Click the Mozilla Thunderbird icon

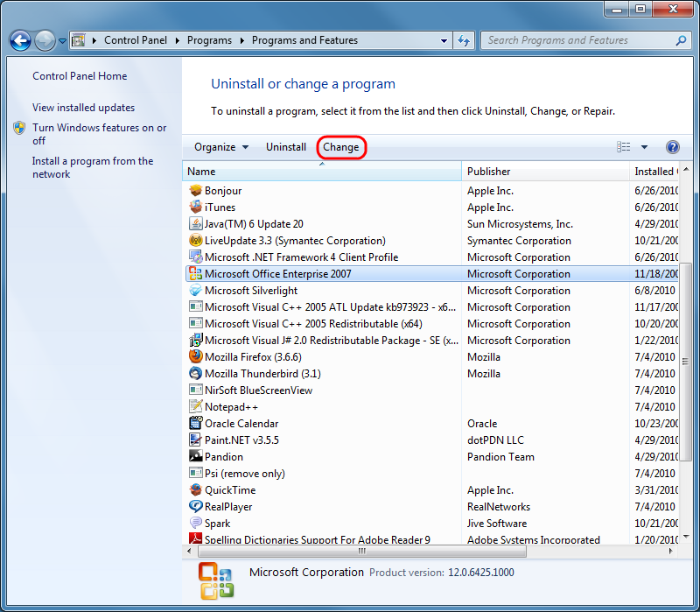pos(195,374)
